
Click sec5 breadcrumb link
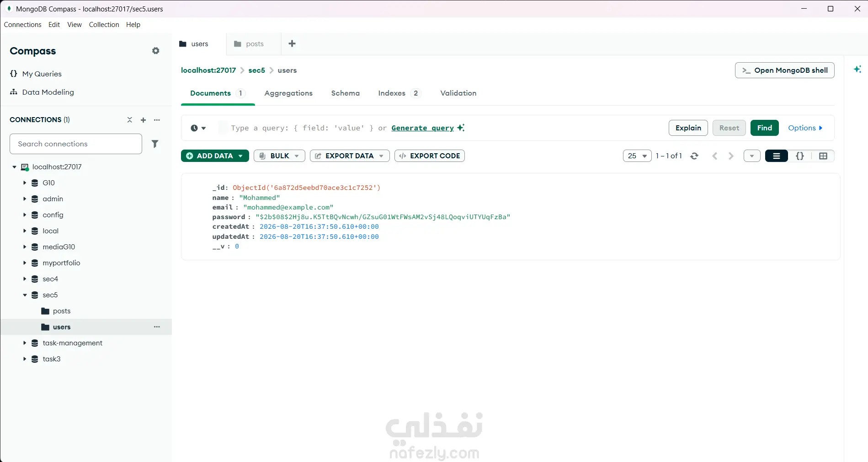point(257,70)
